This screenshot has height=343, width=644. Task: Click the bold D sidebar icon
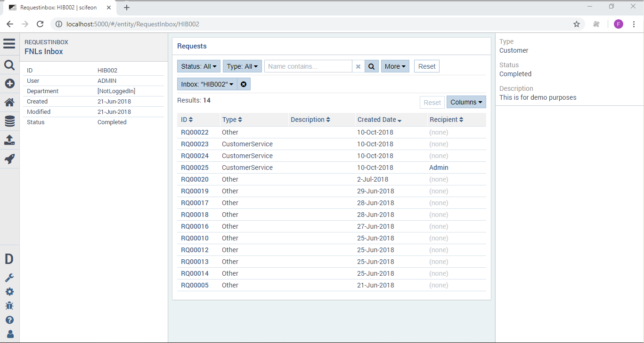(9, 259)
